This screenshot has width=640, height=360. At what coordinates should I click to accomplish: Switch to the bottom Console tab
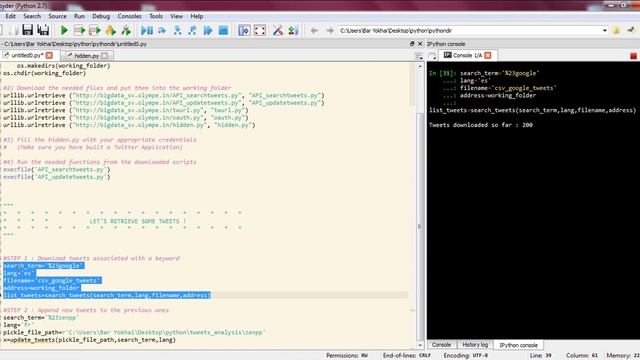(441, 345)
